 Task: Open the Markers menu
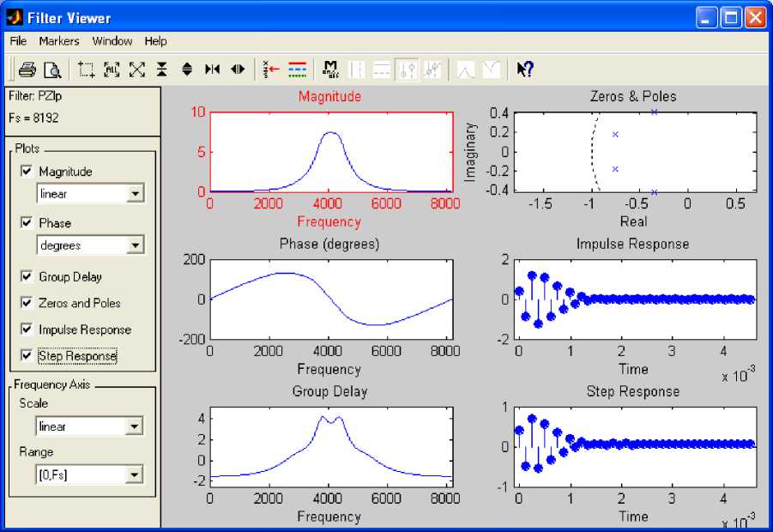pyautogui.click(x=59, y=41)
